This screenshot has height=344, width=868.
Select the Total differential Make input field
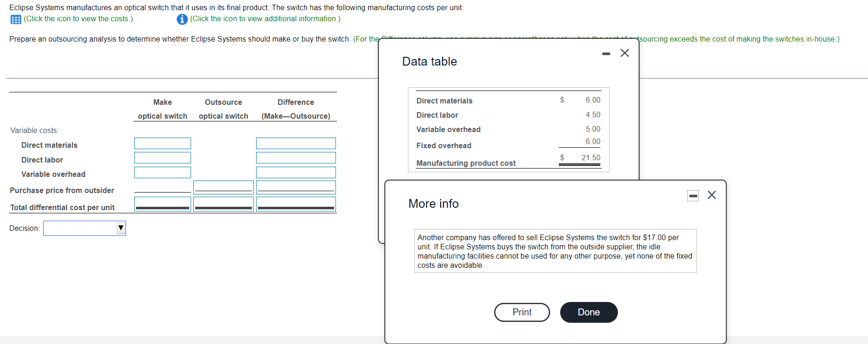pyautogui.click(x=162, y=204)
